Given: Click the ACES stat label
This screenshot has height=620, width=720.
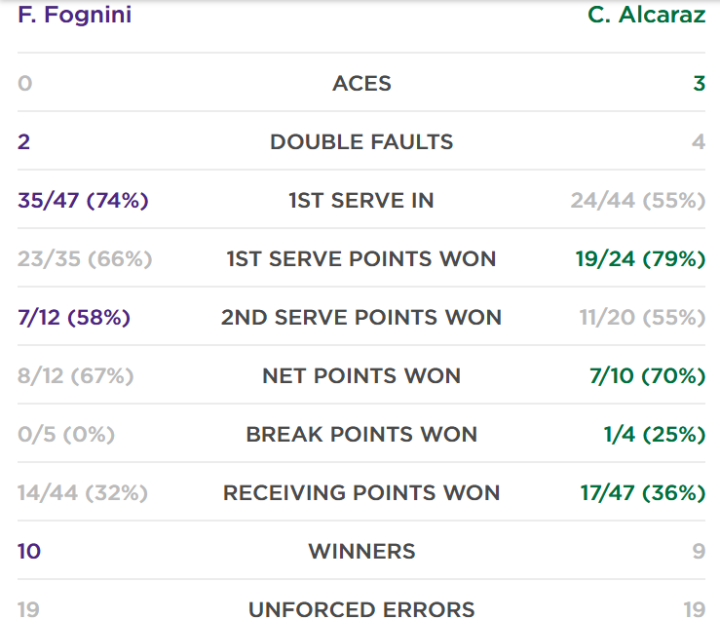Looking at the screenshot, I should tap(362, 84).
